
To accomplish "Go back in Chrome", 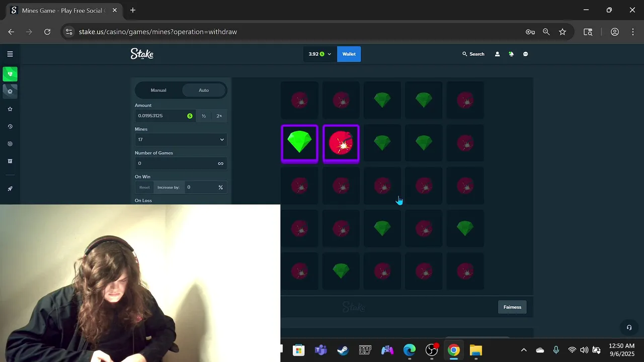I will coord(11,32).
